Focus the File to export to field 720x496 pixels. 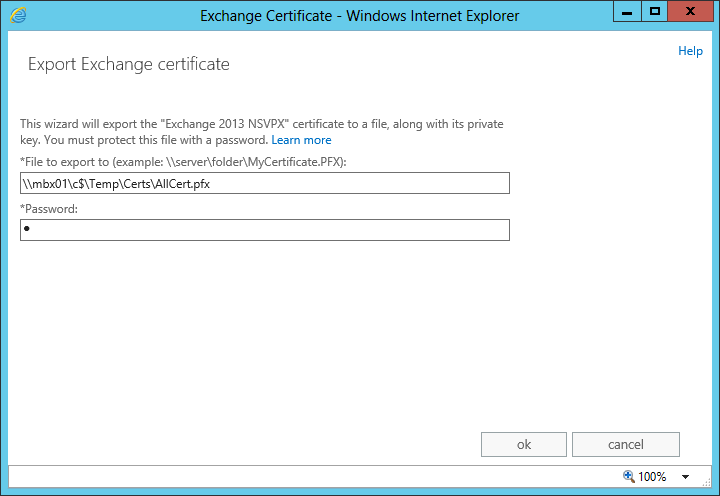[265, 183]
